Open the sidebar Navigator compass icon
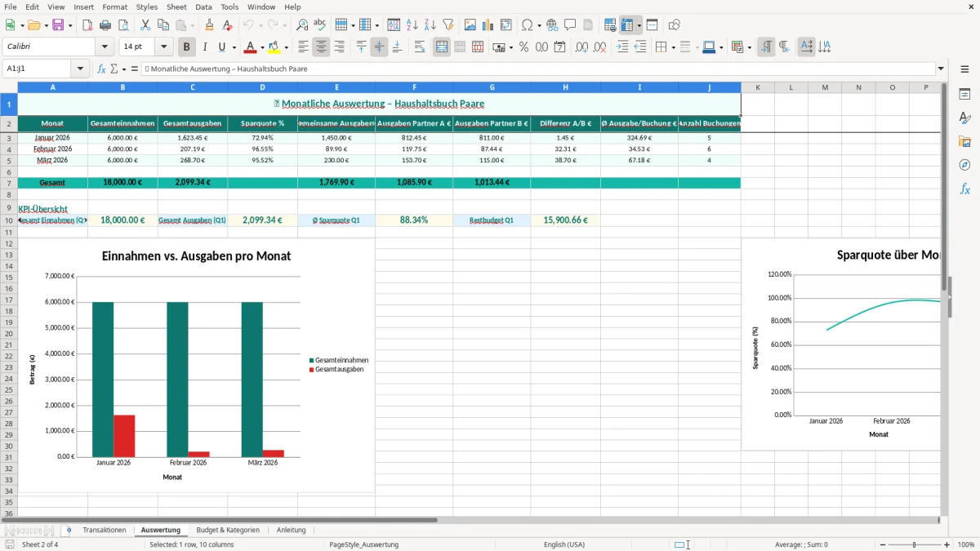The image size is (980, 551). 964,166
